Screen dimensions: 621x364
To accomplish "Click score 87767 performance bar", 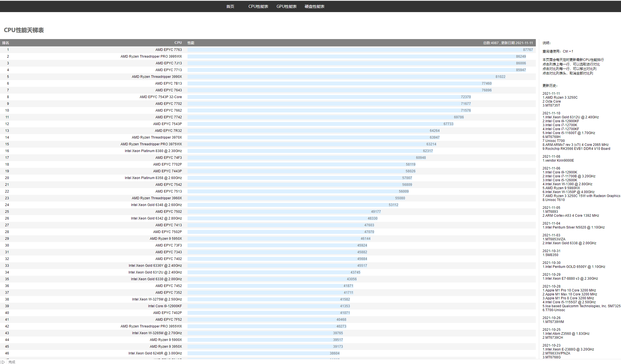I will click(360, 50).
